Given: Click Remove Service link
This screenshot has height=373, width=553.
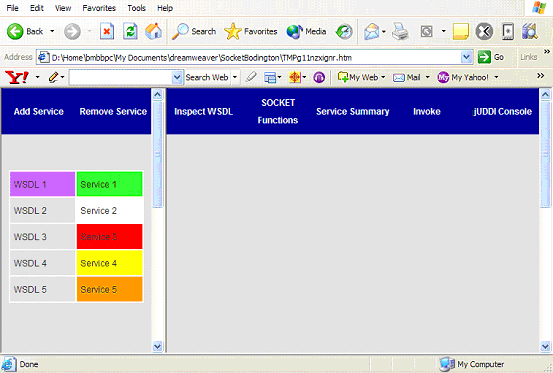Looking at the screenshot, I should tap(113, 112).
